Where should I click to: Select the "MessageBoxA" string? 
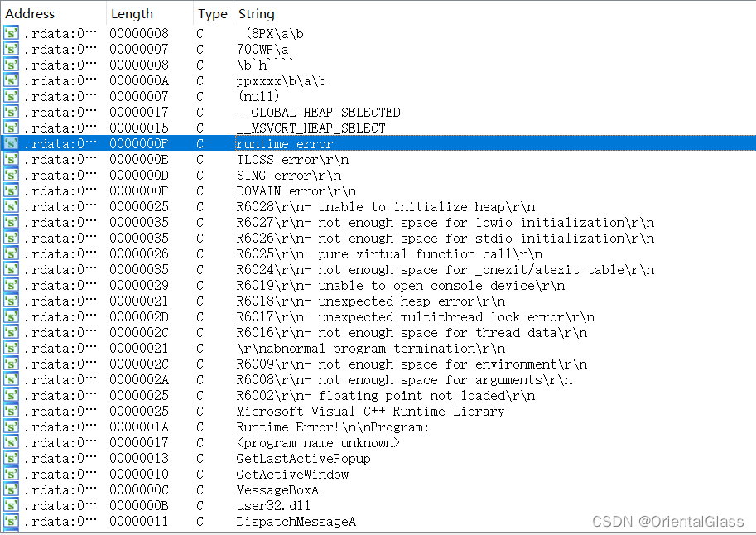click(277, 490)
